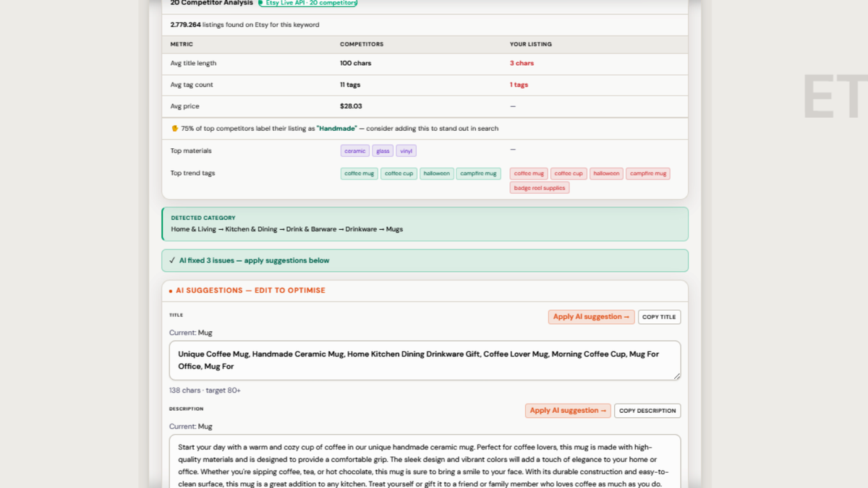Click the Avg tag count row label
This screenshot has width=868, height=488.
[192, 85]
